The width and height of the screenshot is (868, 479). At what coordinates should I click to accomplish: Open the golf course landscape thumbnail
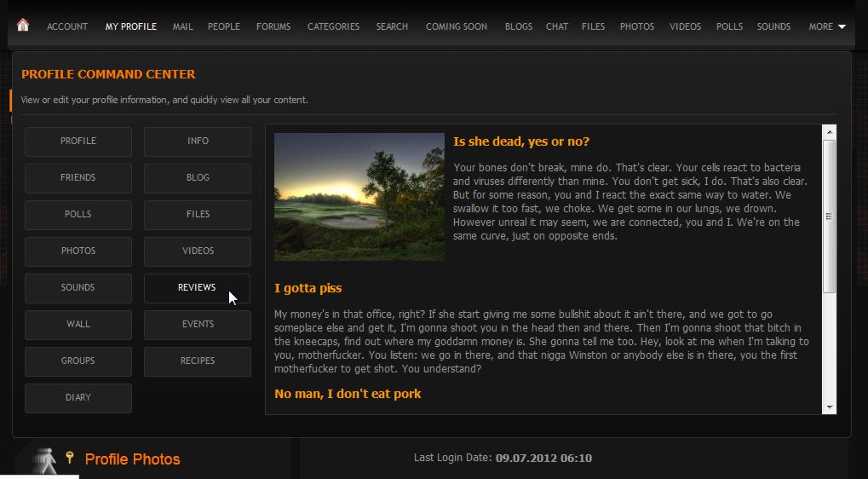359,197
